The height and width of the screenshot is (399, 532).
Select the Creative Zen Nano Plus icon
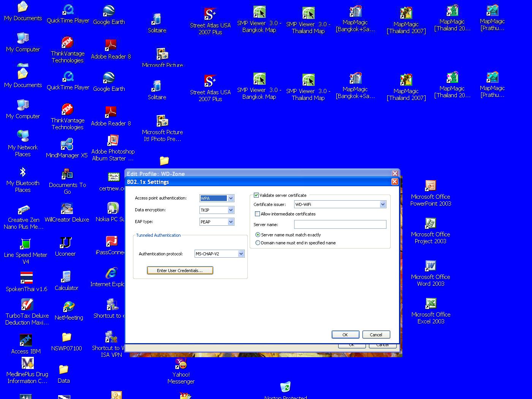24,209
